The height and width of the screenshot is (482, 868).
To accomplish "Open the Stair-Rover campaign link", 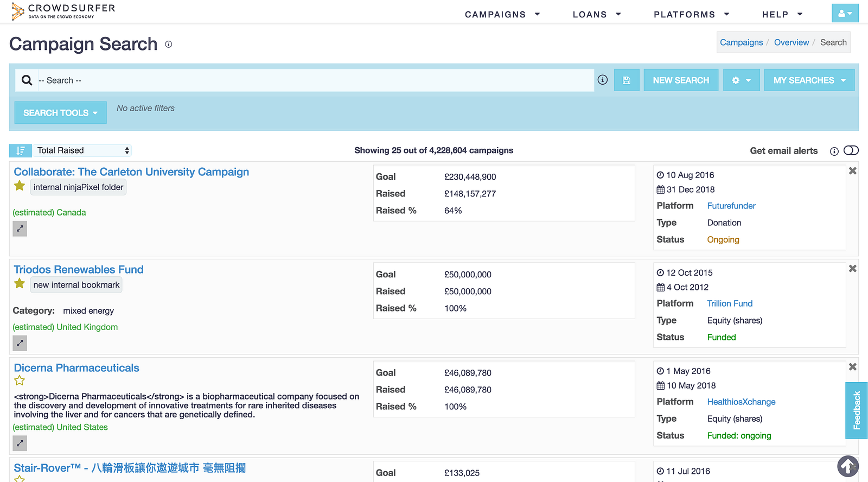I will tap(130, 468).
